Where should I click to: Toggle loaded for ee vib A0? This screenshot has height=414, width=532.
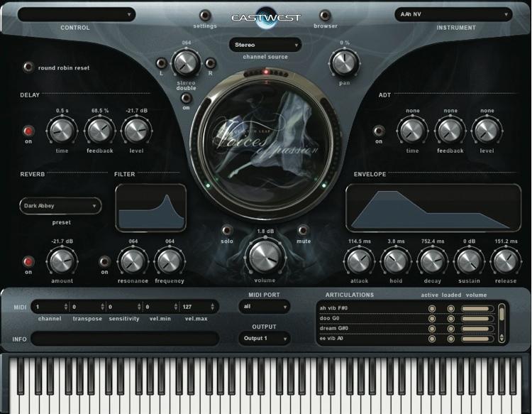point(450,339)
